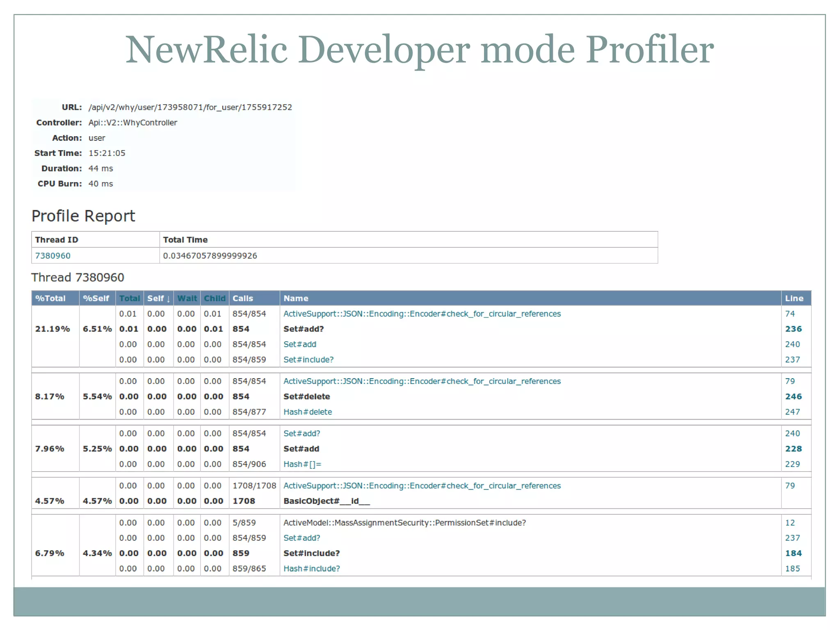This screenshot has height=630, width=840.
Task: Click line number 185 link
Action: [792, 568]
